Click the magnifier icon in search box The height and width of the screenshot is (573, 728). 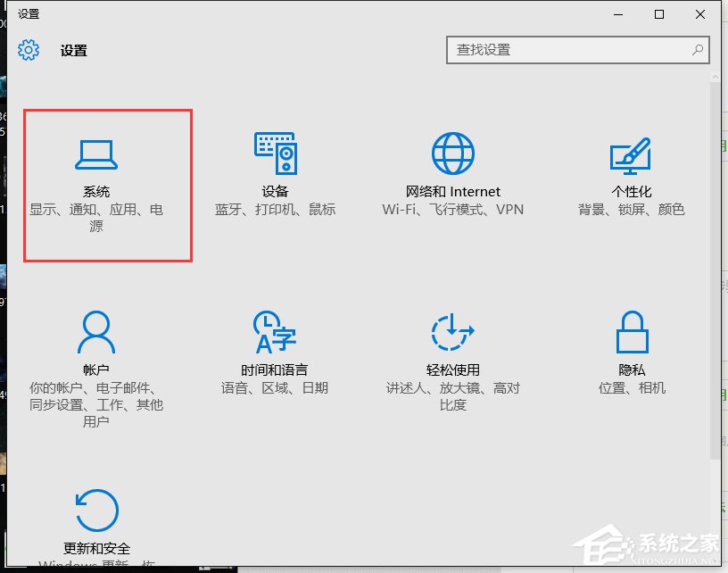(697, 50)
